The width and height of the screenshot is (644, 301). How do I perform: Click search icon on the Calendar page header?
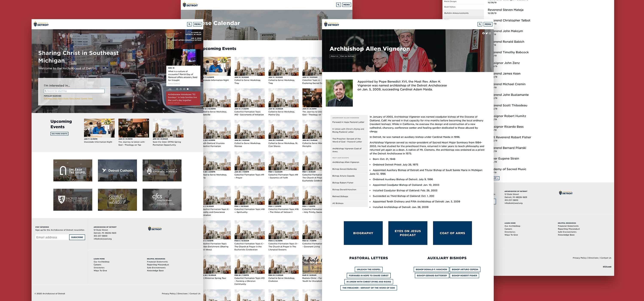[338, 5]
